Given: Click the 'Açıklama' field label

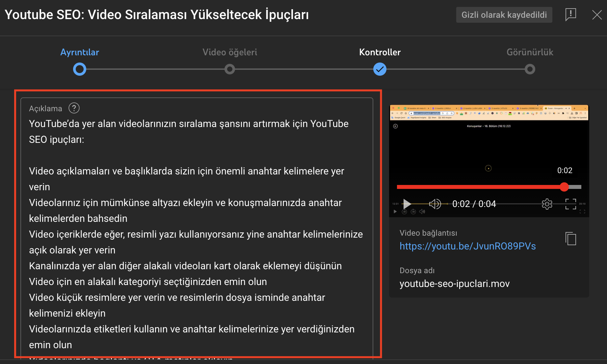Looking at the screenshot, I should (x=45, y=109).
